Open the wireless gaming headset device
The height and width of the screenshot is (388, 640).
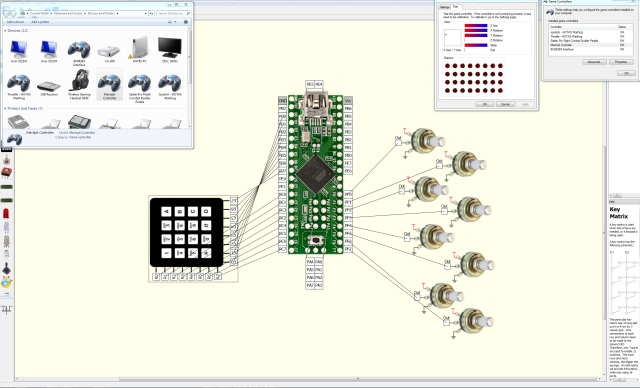pyautogui.click(x=79, y=84)
